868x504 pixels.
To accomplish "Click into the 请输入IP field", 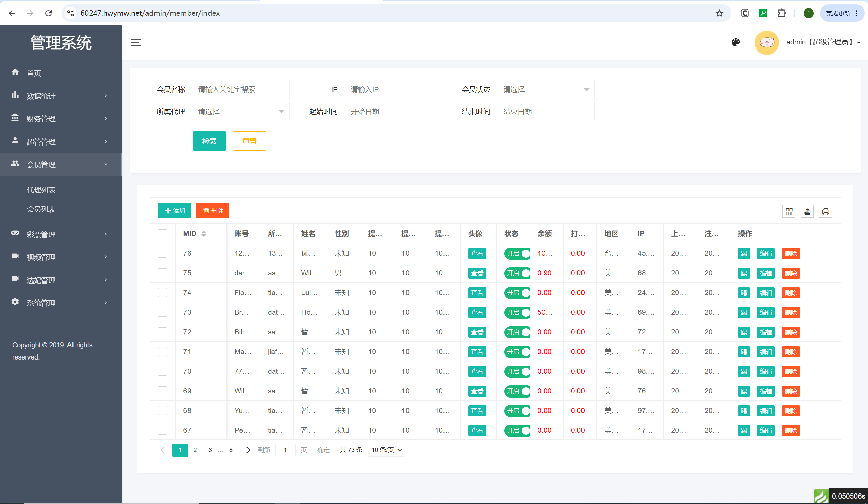I will tap(394, 90).
